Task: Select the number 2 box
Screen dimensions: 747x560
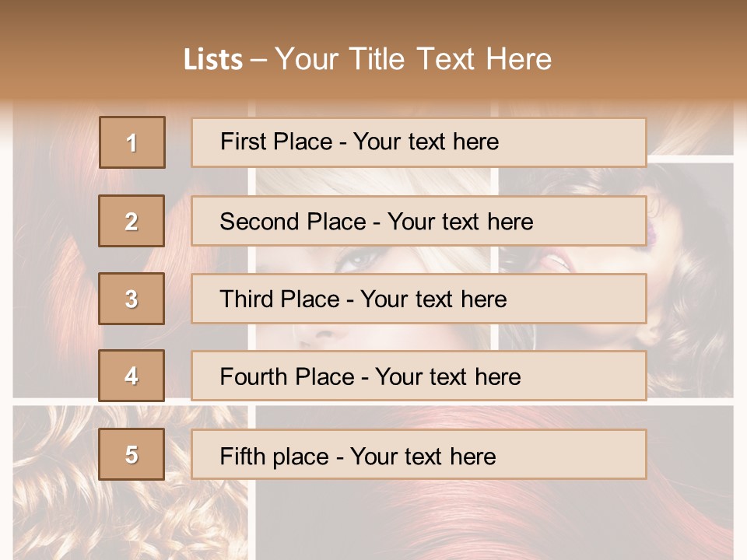Action: (x=132, y=221)
